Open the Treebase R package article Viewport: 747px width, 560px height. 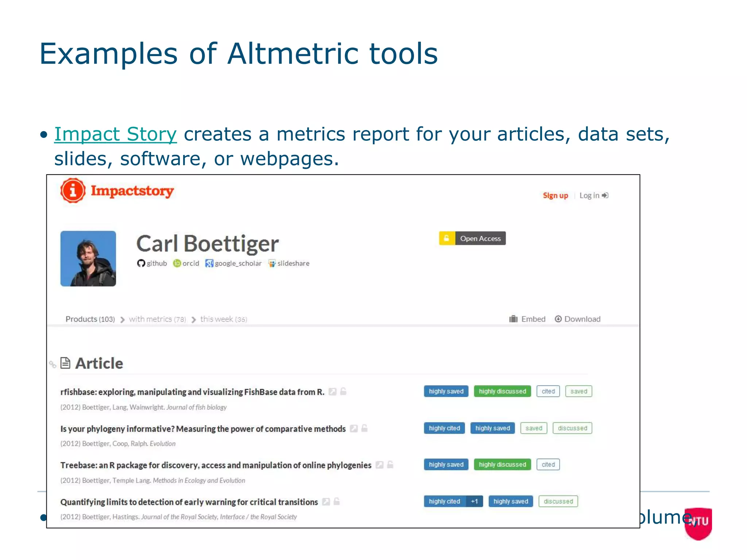(216, 465)
